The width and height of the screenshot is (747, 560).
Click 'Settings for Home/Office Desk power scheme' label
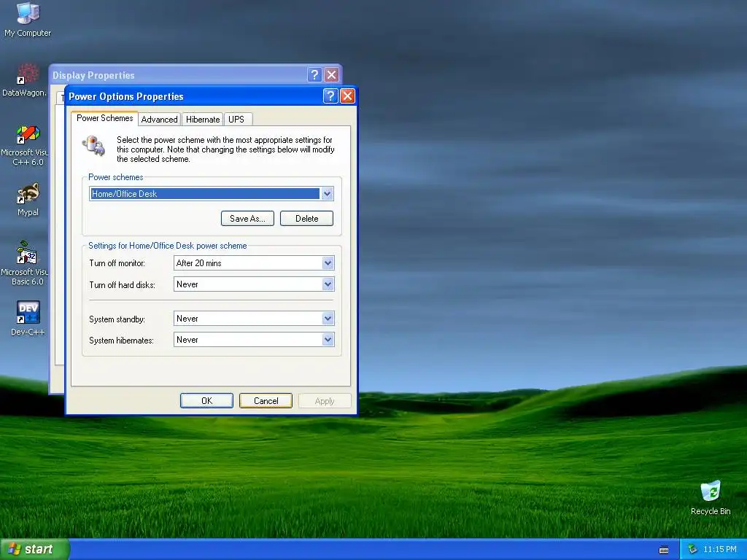tap(167, 246)
